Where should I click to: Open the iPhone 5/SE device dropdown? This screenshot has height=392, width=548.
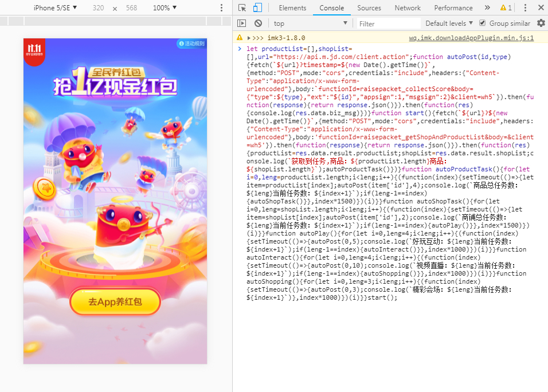point(55,7)
